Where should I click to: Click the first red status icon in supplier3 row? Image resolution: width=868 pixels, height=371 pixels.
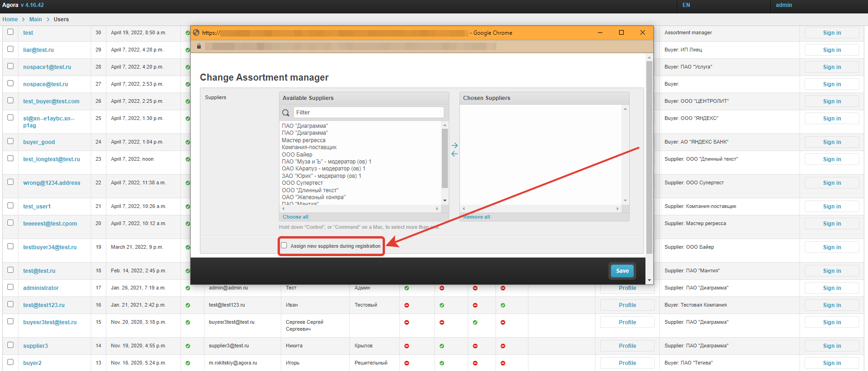[407, 346]
